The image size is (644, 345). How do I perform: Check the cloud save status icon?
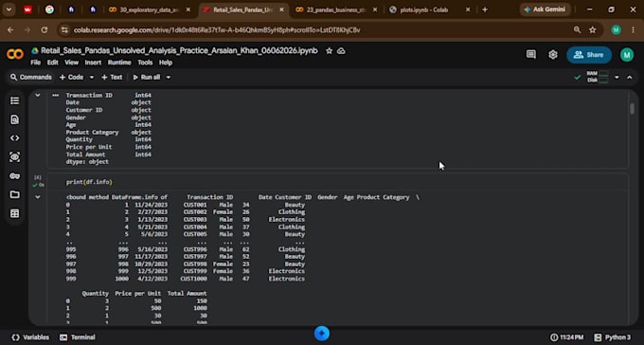pyautogui.click(x=341, y=51)
